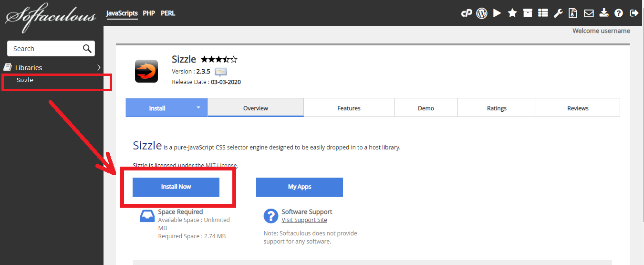Focus the Search input field
644x265 pixels.
45,49
